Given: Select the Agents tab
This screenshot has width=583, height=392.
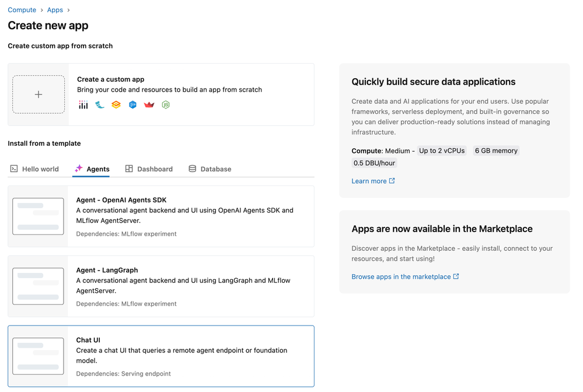Looking at the screenshot, I should [92, 169].
